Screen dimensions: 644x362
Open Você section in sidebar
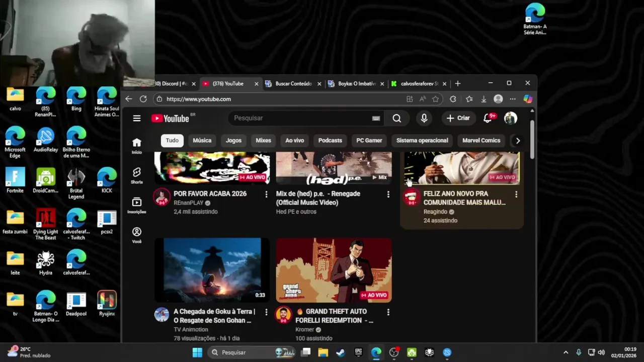click(137, 235)
